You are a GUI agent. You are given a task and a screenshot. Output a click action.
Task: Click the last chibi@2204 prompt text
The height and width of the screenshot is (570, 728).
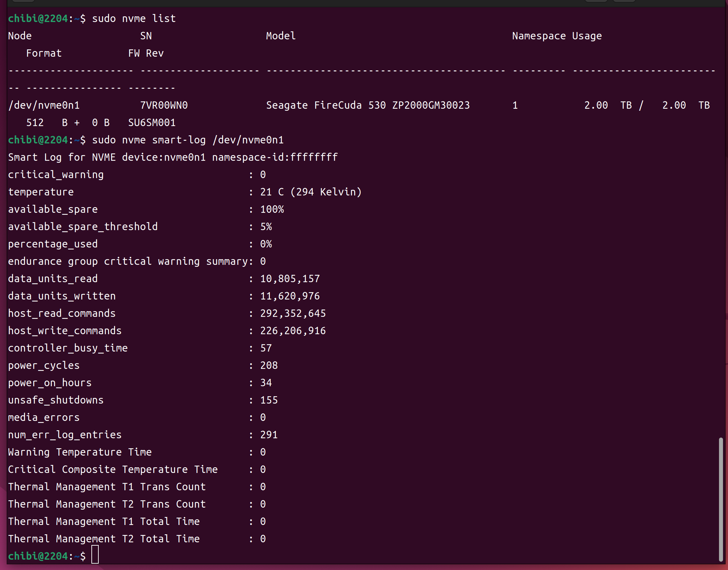click(x=38, y=556)
